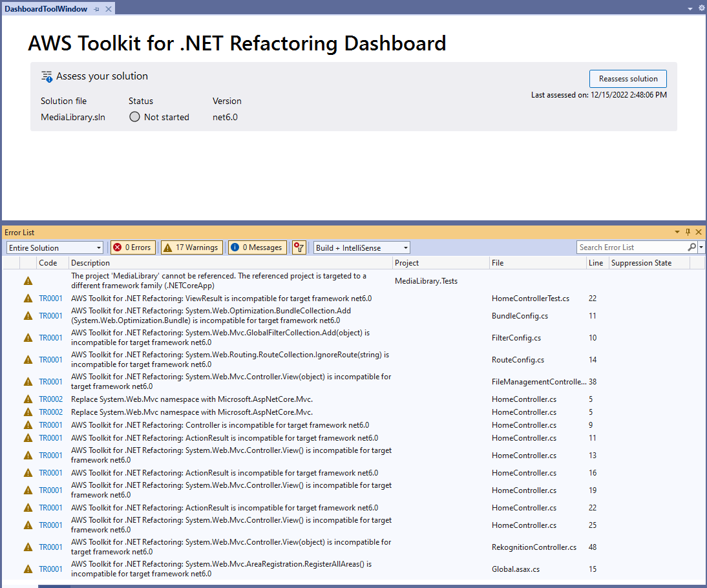The image size is (707, 588).
Task: Select the Global.asax.cs file cell
Action: pyautogui.click(x=516, y=569)
